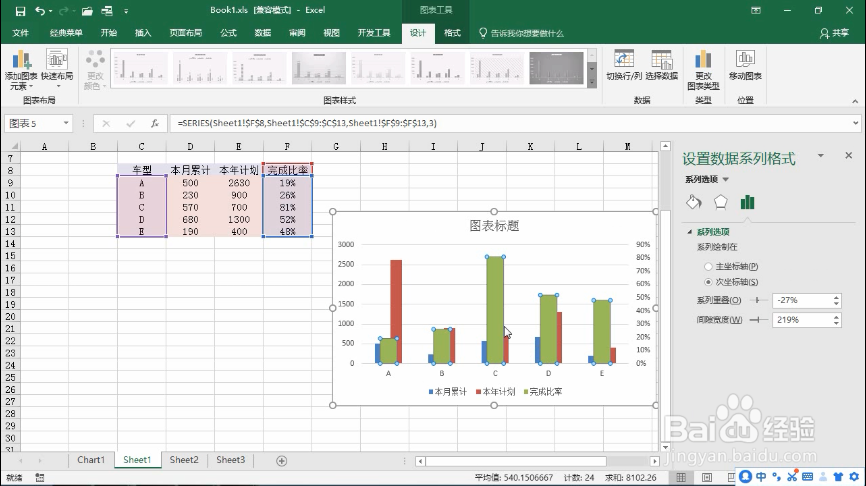Open the undo history dropdown arrow
Image resolution: width=866 pixels, height=486 pixels.
50,10
